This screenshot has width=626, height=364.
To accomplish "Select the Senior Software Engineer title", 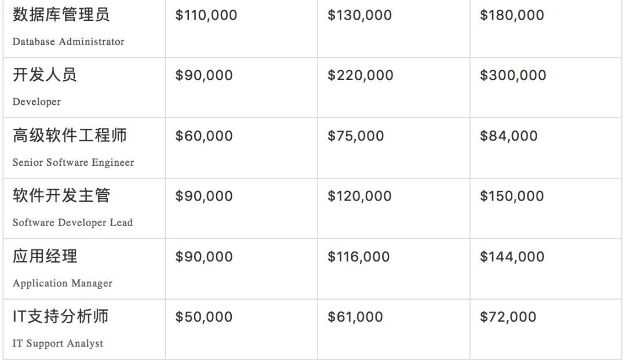I will pyautogui.click(x=73, y=162).
